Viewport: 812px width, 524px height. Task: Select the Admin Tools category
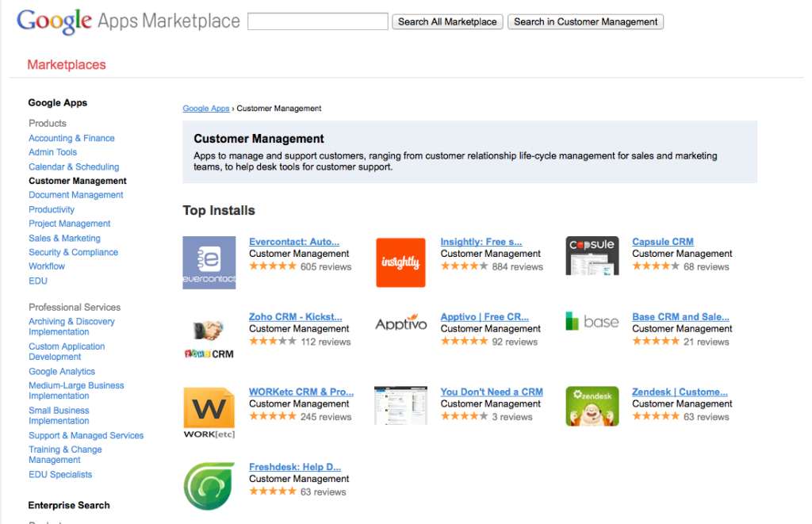(x=53, y=152)
